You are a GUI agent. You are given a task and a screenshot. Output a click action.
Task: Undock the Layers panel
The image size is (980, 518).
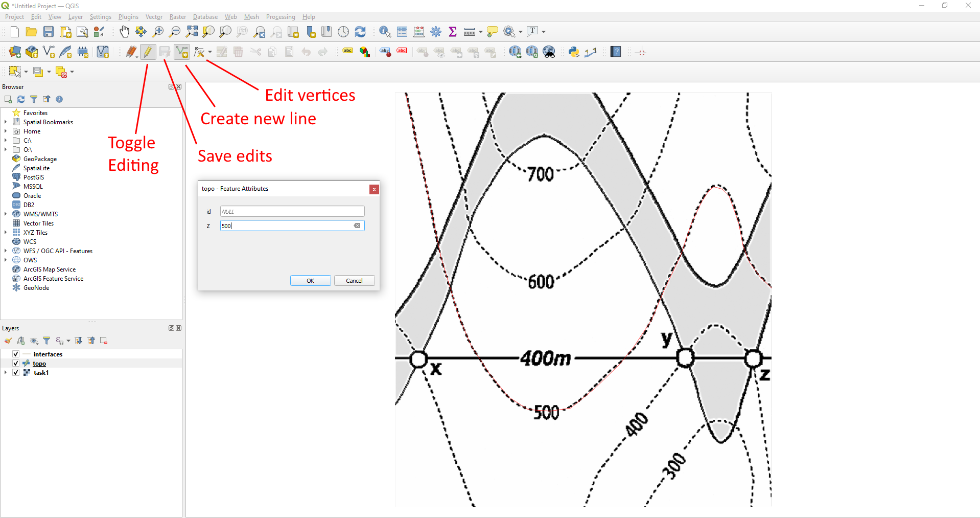[172, 328]
